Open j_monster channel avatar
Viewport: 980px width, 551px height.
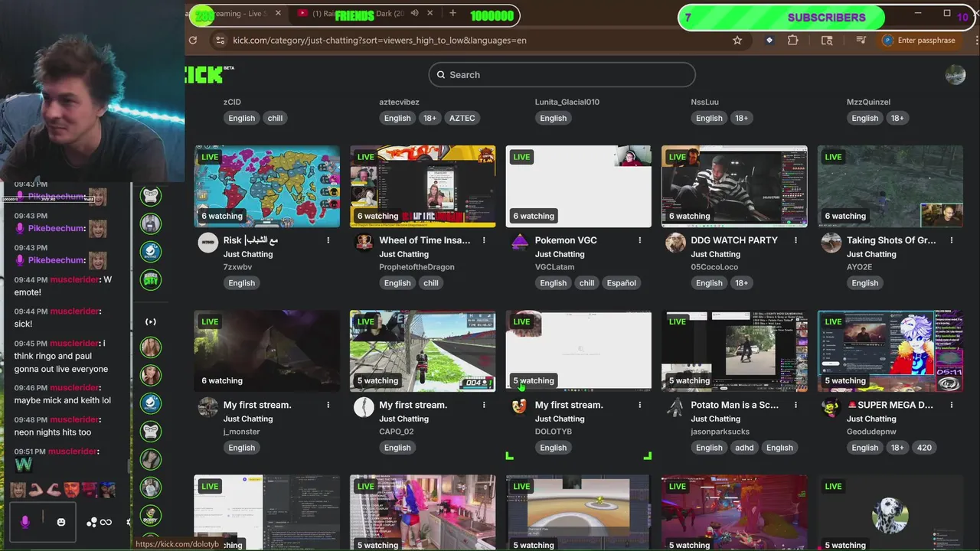pos(208,407)
